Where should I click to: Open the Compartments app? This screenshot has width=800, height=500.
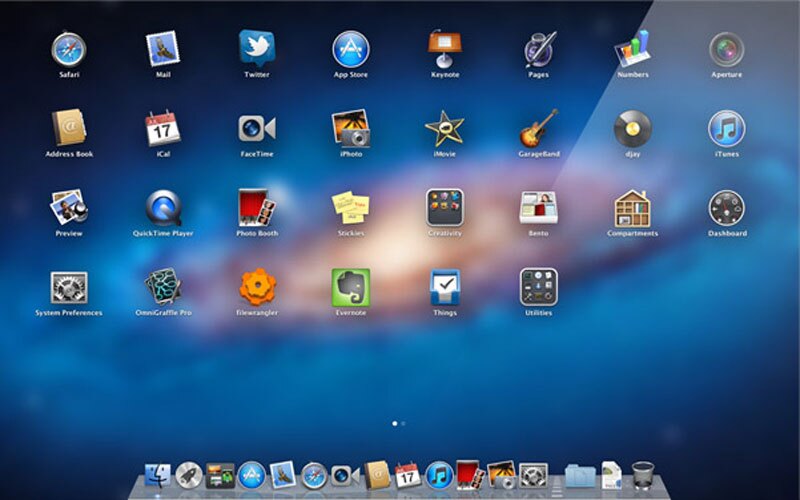click(x=633, y=209)
